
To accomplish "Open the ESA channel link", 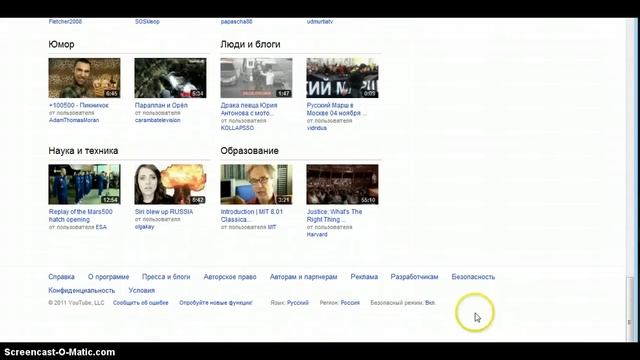I will pyautogui.click(x=101, y=227).
